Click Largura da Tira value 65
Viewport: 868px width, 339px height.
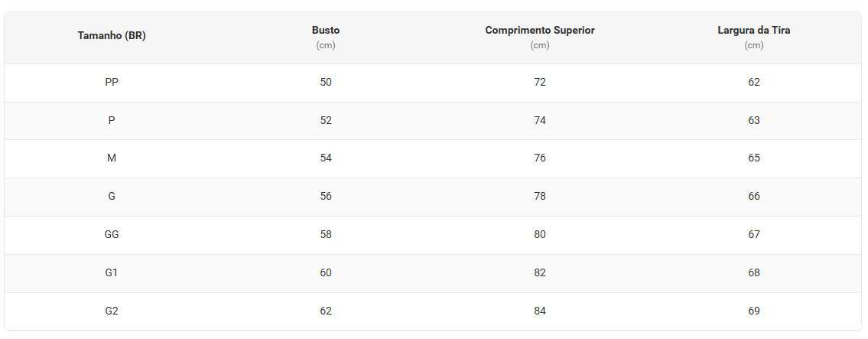[754, 158]
